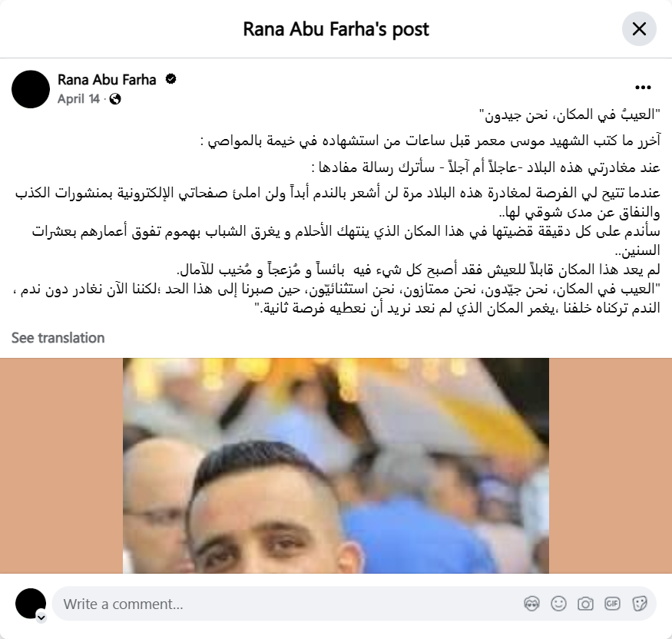Open Rana Abu Farha's profile name link
The width and height of the screenshot is (672, 639).
coord(107,80)
